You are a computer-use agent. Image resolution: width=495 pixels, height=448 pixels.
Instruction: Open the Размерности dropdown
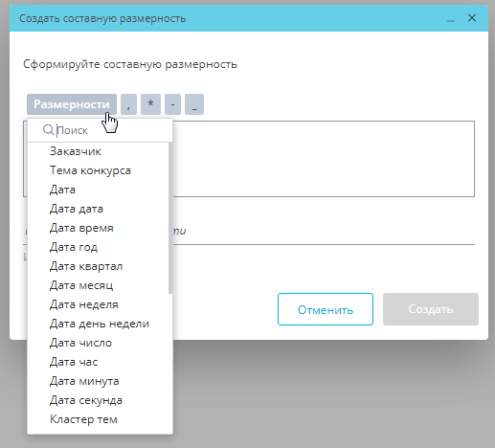pos(72,104)
